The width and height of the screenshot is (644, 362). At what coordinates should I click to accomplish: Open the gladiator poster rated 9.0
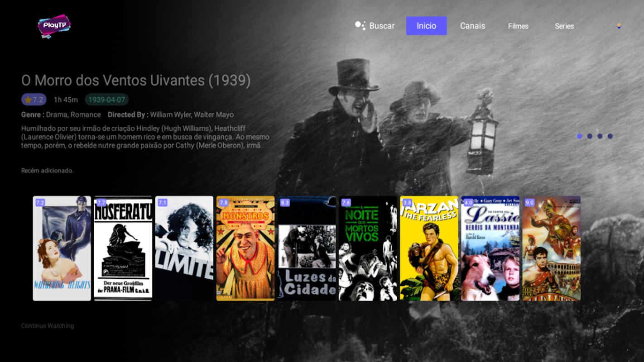point(551,248)
